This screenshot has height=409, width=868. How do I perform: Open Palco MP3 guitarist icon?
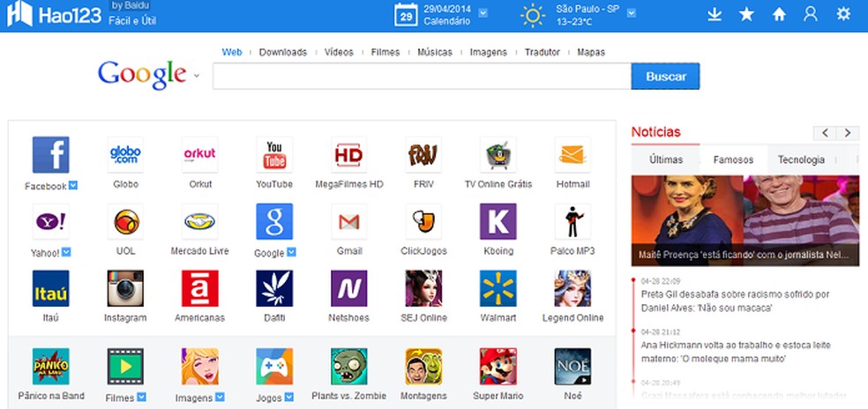[x=572, y=221]
